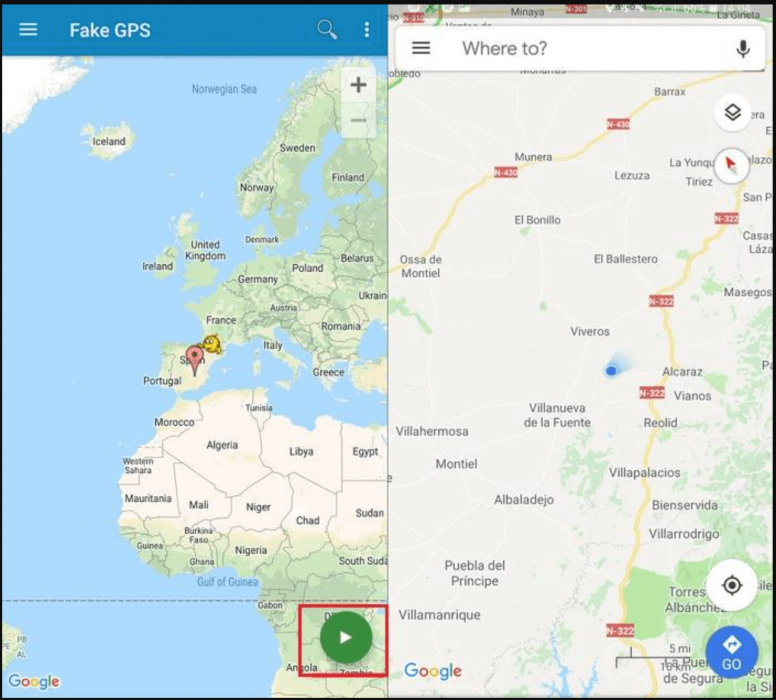Open Google Maps hamburger menu

421,48
